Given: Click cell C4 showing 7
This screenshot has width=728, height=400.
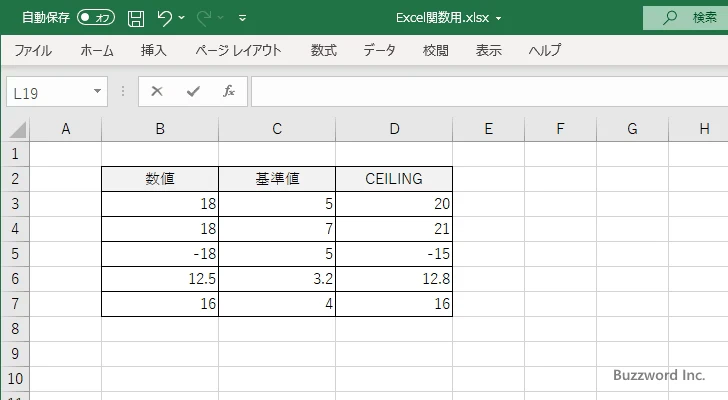Looking at the screenshot, I should coord(277,229).
